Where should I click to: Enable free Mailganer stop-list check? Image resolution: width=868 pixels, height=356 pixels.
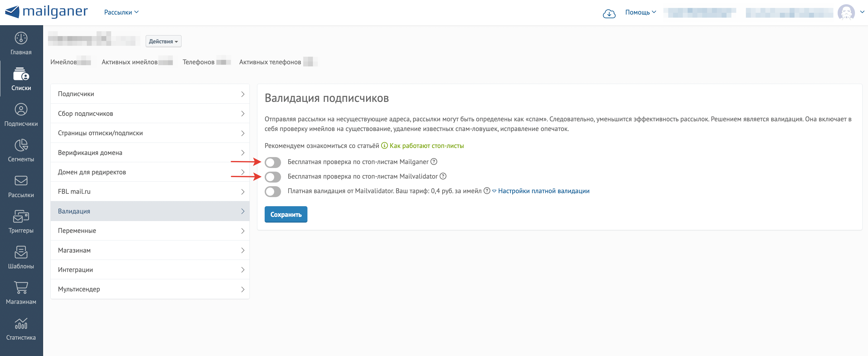[273, 162]
